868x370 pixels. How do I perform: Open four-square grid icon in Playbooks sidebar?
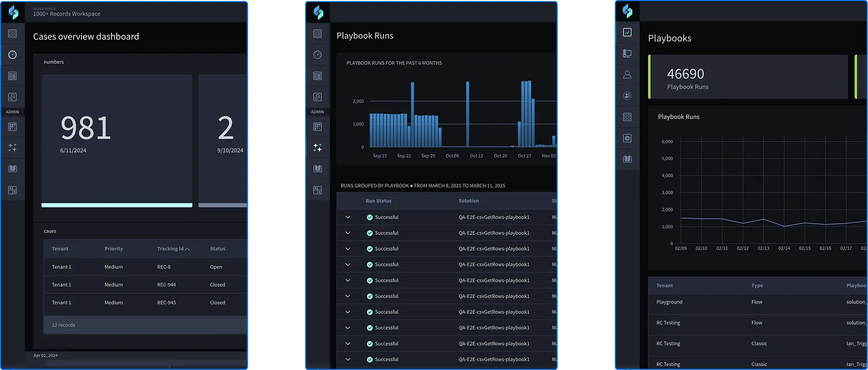coord(627,117)
